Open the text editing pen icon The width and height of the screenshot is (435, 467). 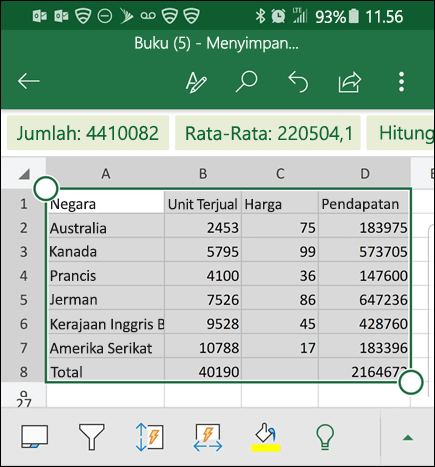pyautogui.click(x=196, y=82)
